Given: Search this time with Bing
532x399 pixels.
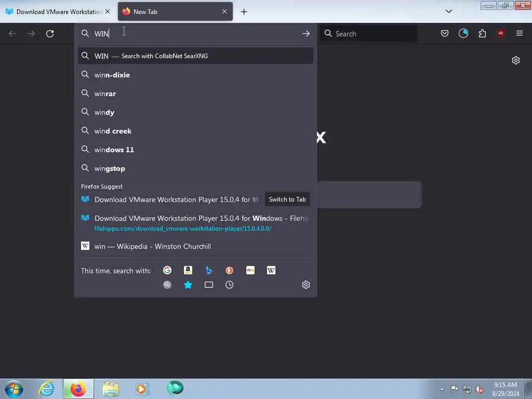Looking at the screenshot, I should (209, 270).
